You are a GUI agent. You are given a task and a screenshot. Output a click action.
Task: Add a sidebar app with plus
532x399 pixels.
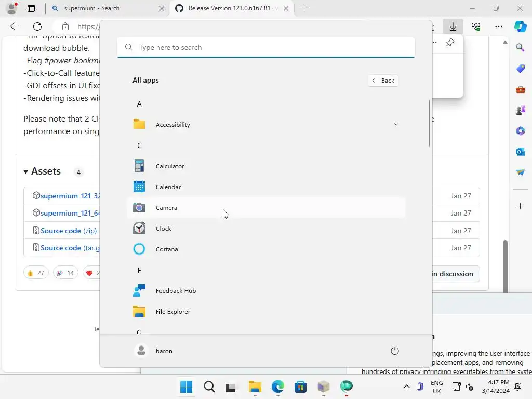point(520,206)
